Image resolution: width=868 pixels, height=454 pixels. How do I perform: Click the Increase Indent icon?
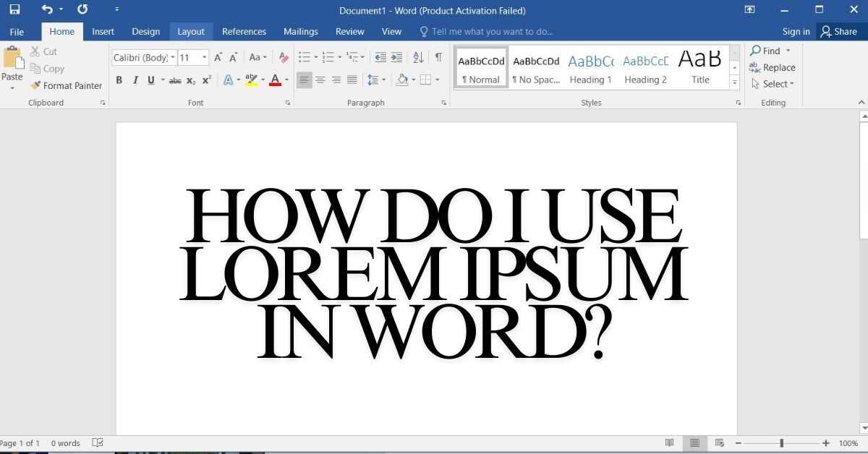(x=396, y=58)
